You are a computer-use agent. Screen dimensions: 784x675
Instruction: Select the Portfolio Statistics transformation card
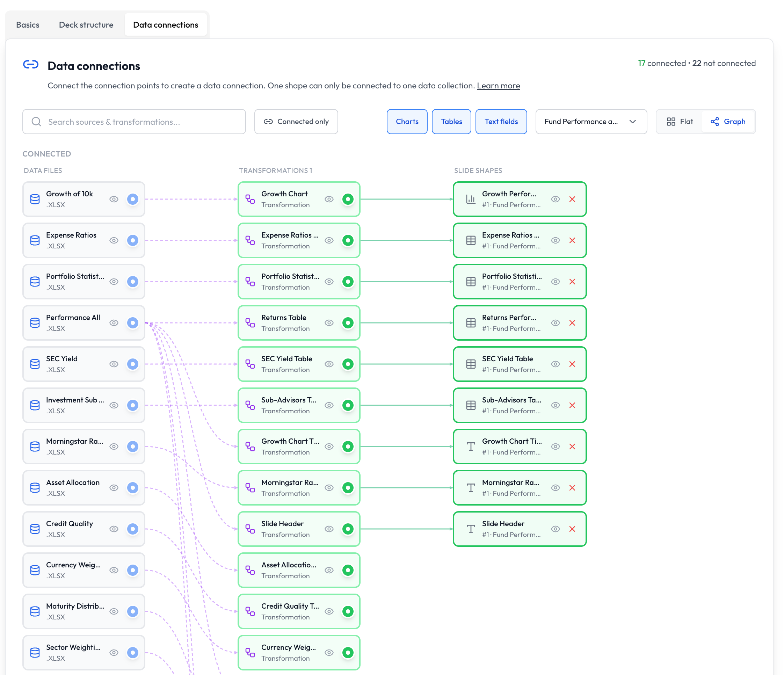click(299, 282)
